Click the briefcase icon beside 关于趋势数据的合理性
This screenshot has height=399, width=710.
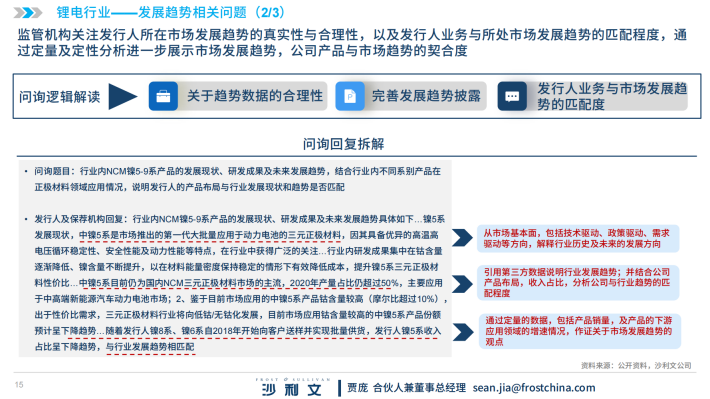coord(163,96)
